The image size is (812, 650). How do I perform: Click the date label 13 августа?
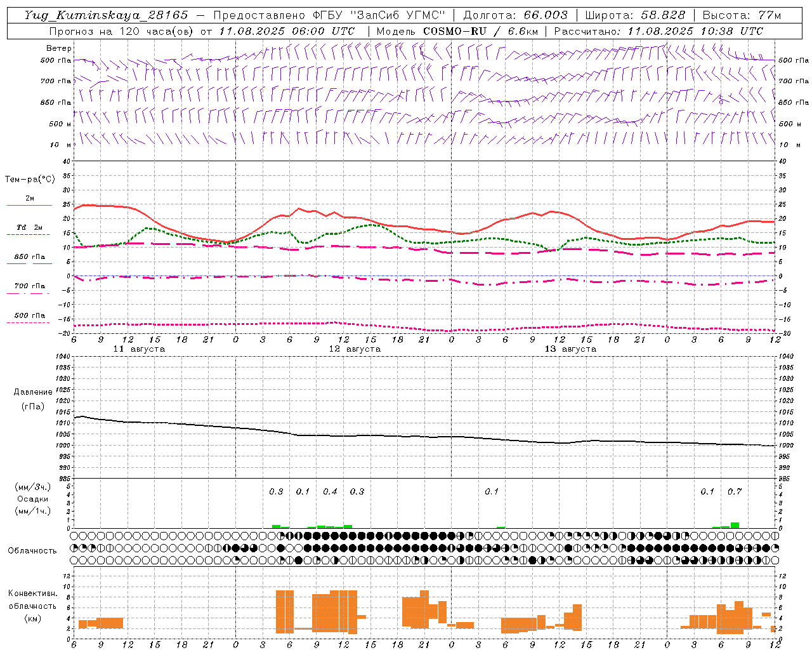pyautogui.click(x=570, y=349)
